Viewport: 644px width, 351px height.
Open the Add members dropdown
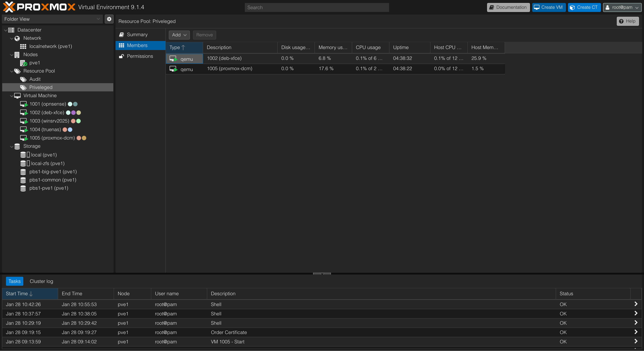click(x=179, y=35)
